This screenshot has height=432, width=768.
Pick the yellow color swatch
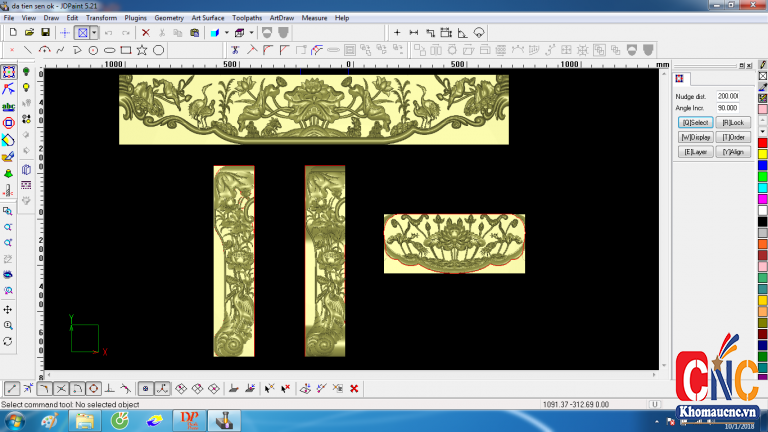(x=762, y=154)
